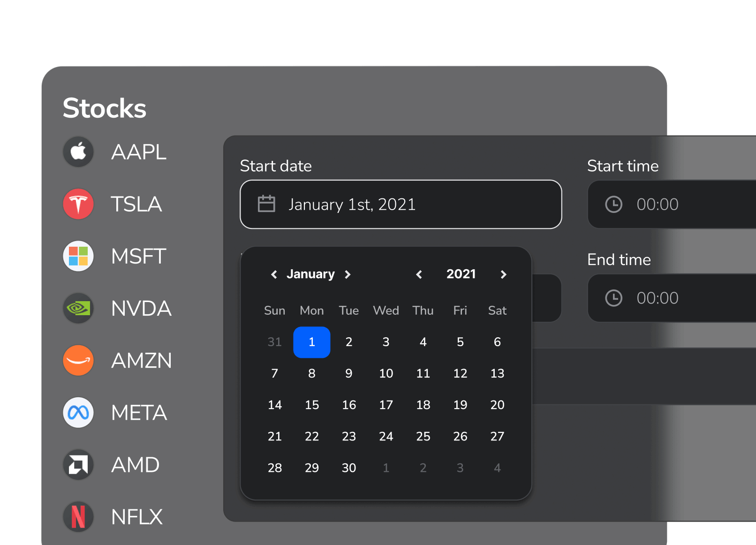The width and height of the screenshot is (756, 545).
Task: Select NFLX from the stocks list
Action: click(x=136, y=516)
